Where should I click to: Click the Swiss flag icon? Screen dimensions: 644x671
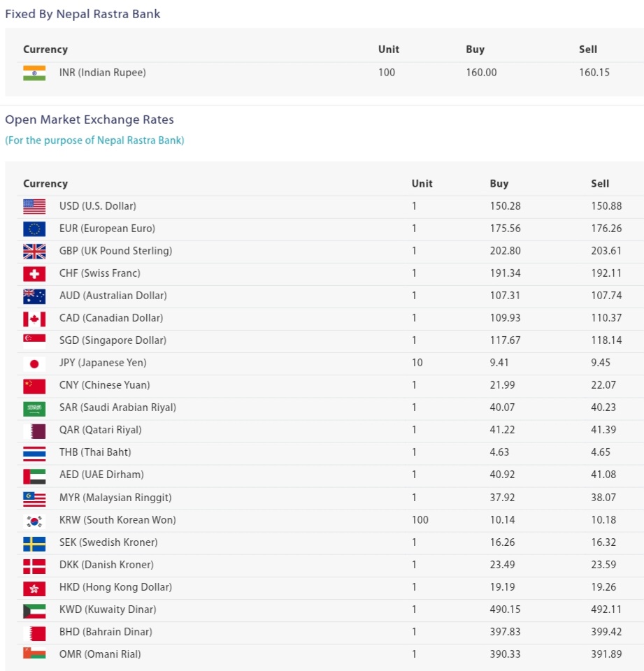pyautogui.click(x=34, y=273)
